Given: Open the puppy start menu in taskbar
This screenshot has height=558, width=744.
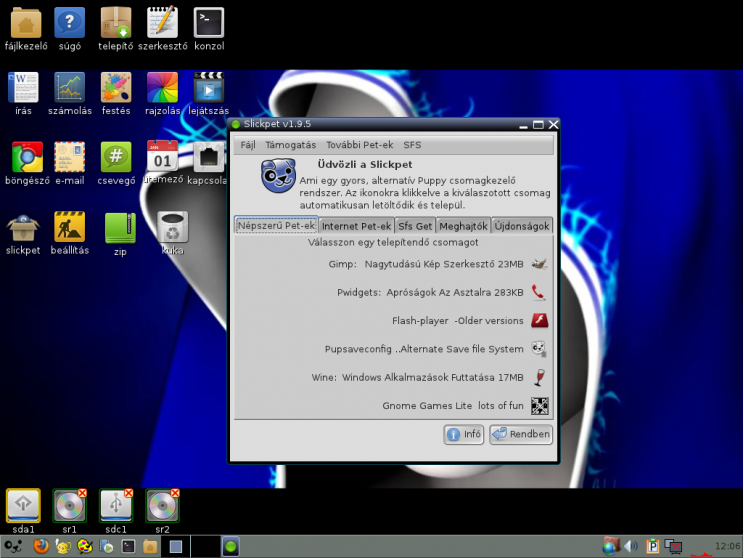Looking at the screenshot, I should pyautogui.click(x=14, y=547).
